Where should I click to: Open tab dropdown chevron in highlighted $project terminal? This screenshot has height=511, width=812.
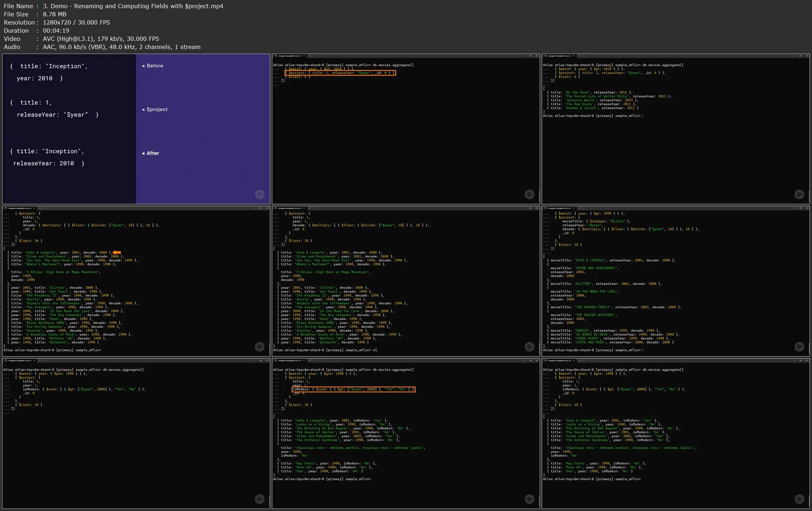314,56
